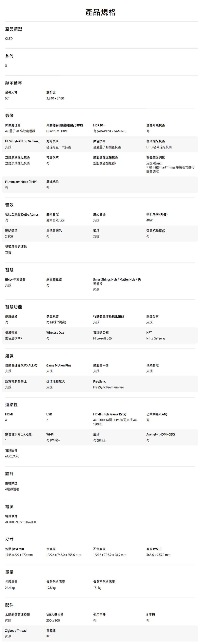Viewport: 198px width, 644px height.
Task: Select the Microsoft 365 value
Action: (102, 338)
